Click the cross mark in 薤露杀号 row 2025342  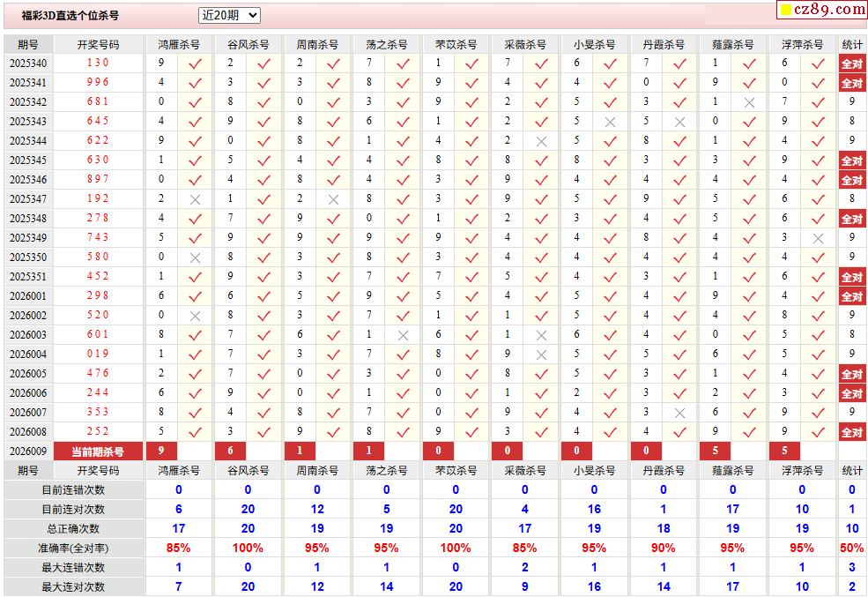pyautogui.click(x=749, y=102)
